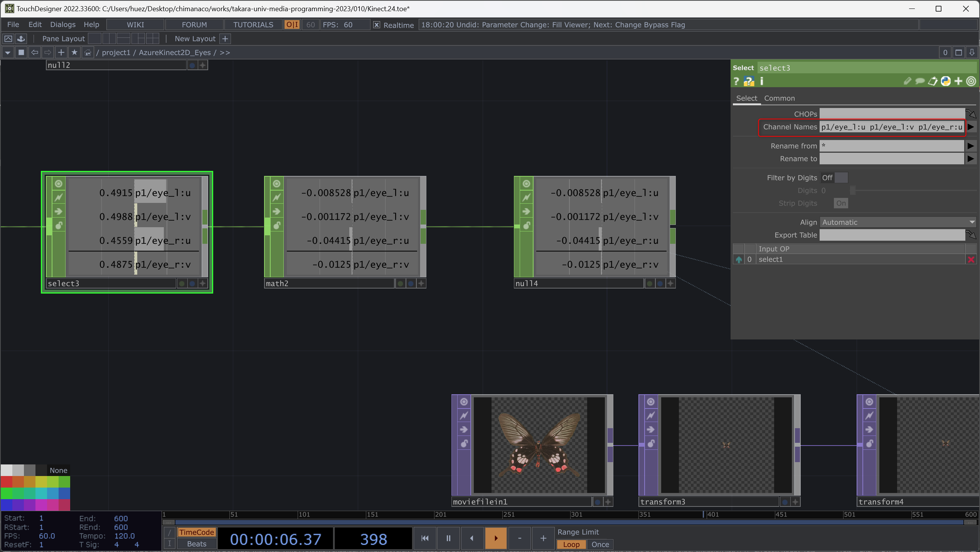Viewport: 980px width, 552px height.
Task: Click the bypass arrow icon on math2 node
Action: 277,211
